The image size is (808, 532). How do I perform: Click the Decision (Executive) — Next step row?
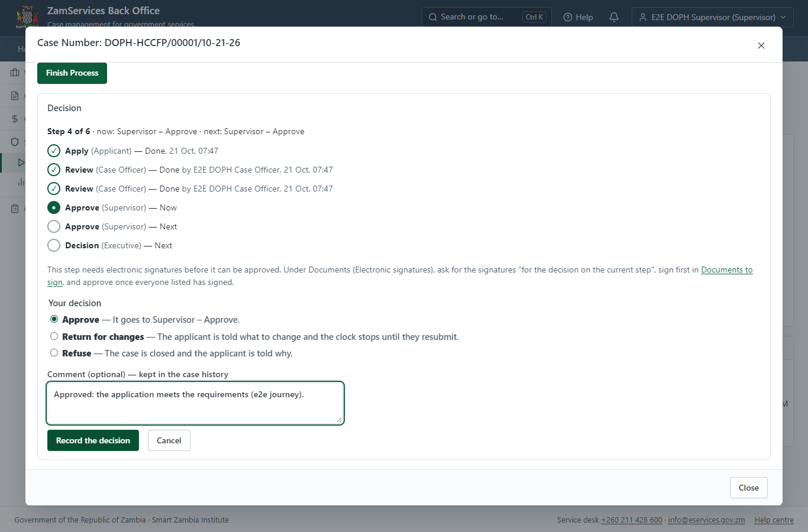110,245
